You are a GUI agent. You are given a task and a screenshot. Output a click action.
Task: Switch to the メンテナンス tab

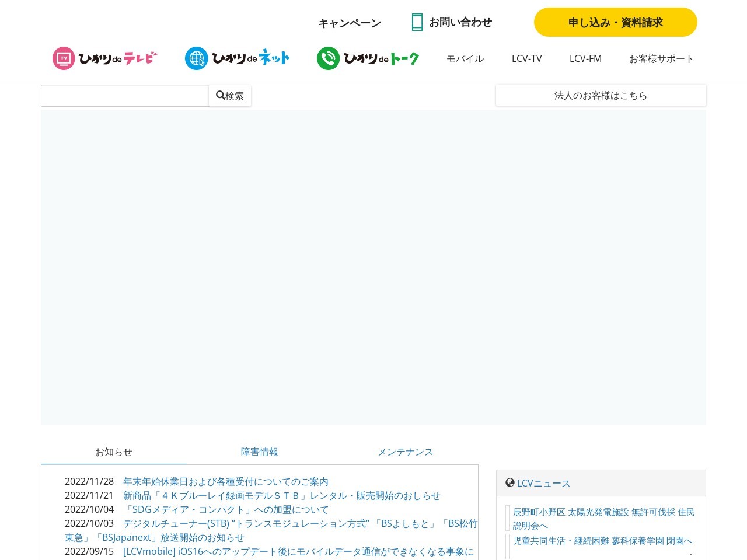406,452
